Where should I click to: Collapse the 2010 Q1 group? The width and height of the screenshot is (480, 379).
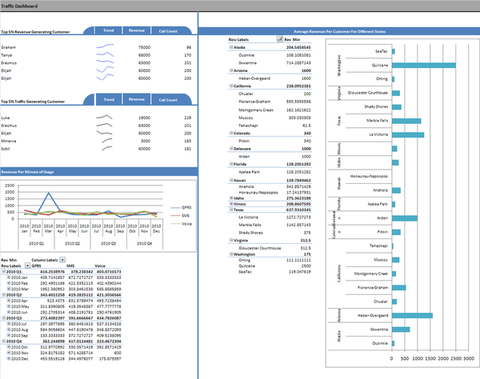pyautogui.click(x=4, y=272)
